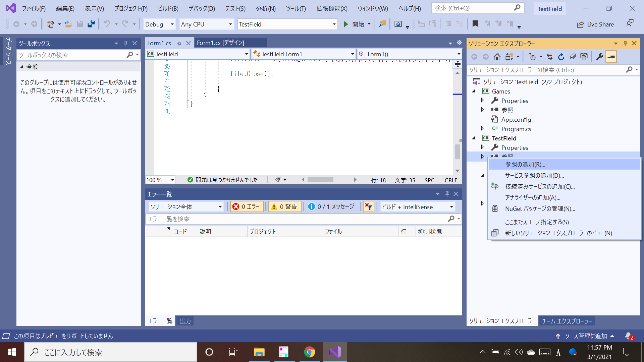The width and height of the screenshot is (644, 362).
Task: Click the editor horizontal scrollbar thumb
Action: point(320,180)
